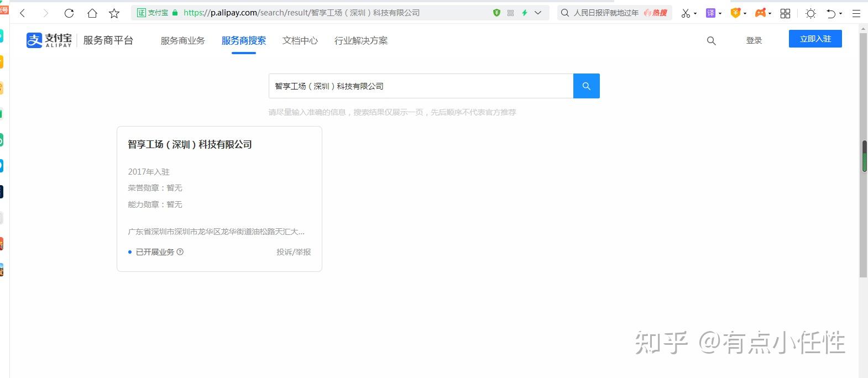Screen dimensions: 868x378
Task: Expand the arrow next to game controller icon
Action: (x=770, y=13)
